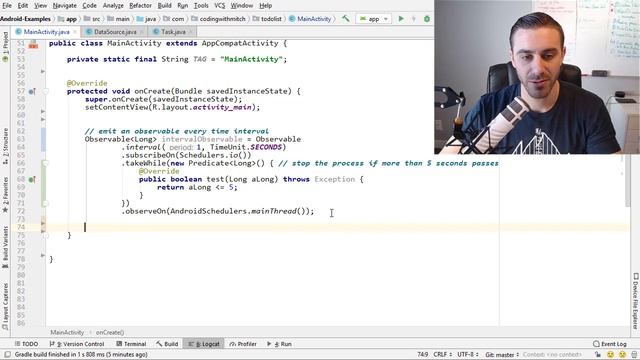The height and width of the screenshot is (360, 640).
Task: Open the Run menu
Action: click(182, 6)
